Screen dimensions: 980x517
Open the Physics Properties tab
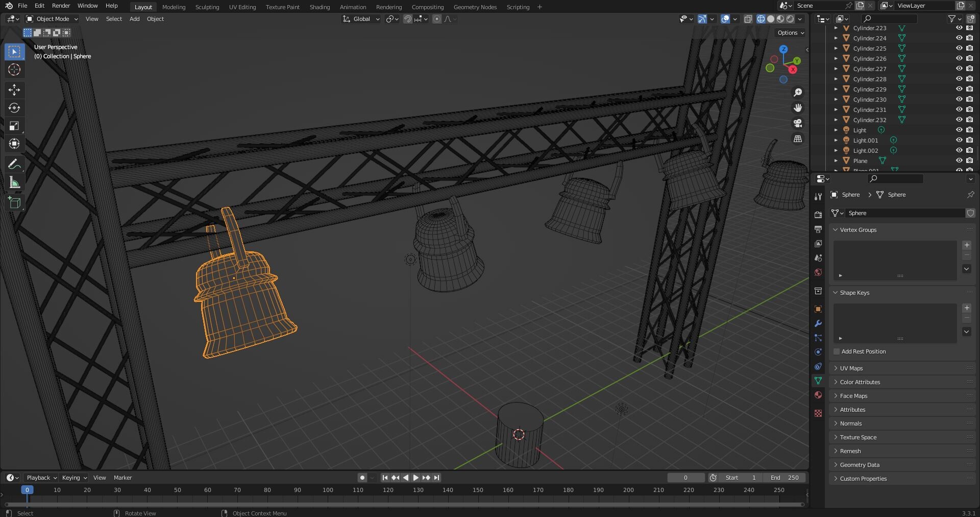pos(818,352)
